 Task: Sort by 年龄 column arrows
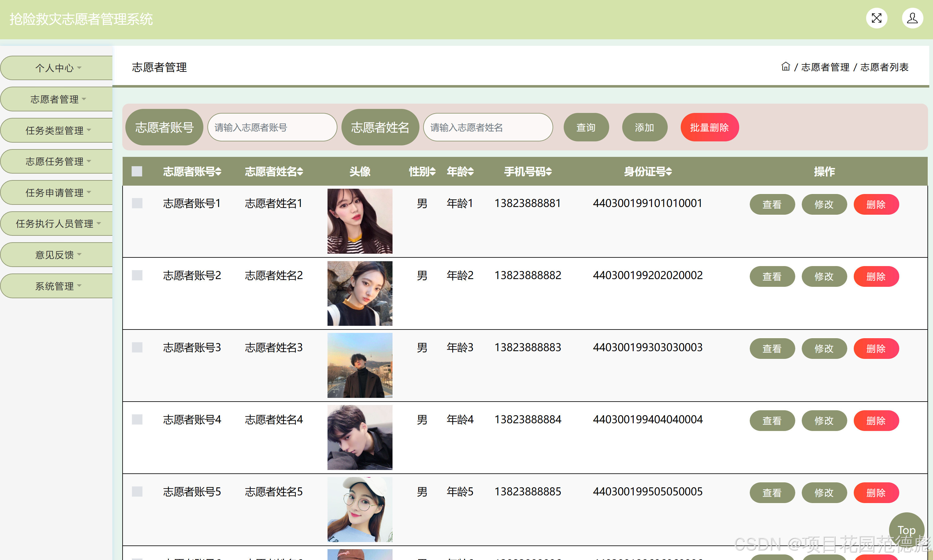click(x=471, y=172)
